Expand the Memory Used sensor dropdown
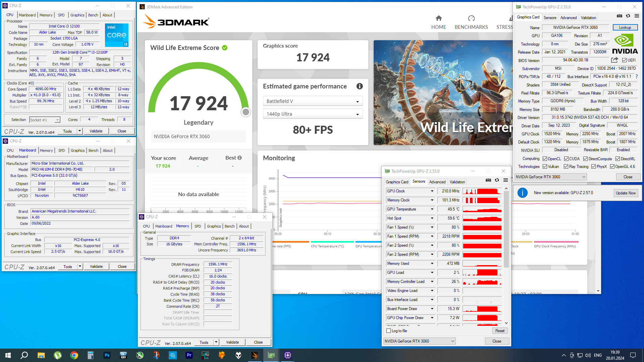644x362 pixels. coord(432,263)
